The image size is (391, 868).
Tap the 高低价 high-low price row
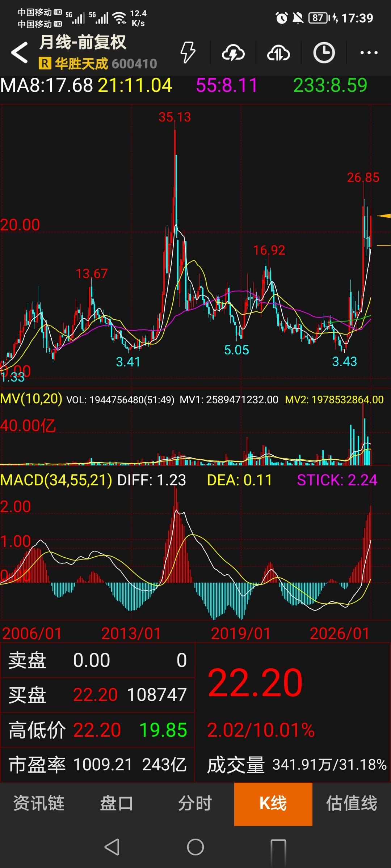point(97,730)
